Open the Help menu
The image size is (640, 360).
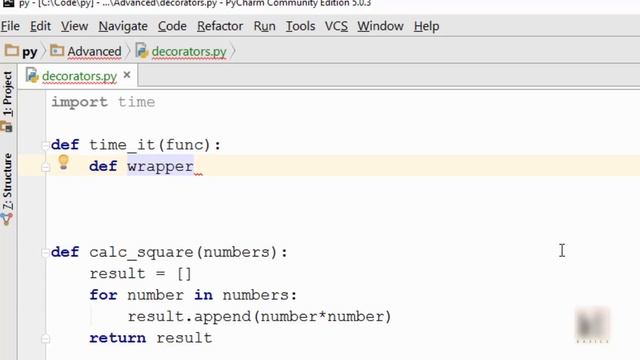pos(427,26)
